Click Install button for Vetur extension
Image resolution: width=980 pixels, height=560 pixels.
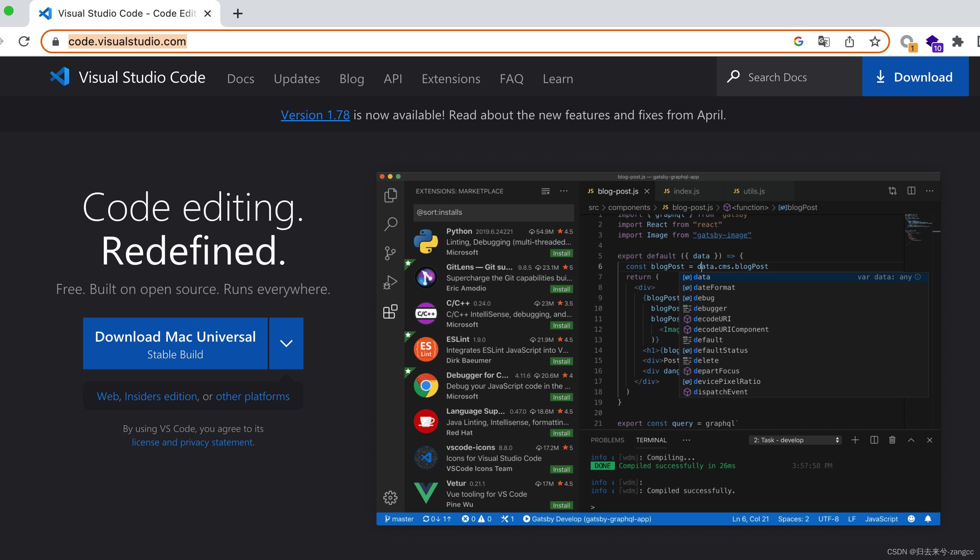click(x=561, y=505)
